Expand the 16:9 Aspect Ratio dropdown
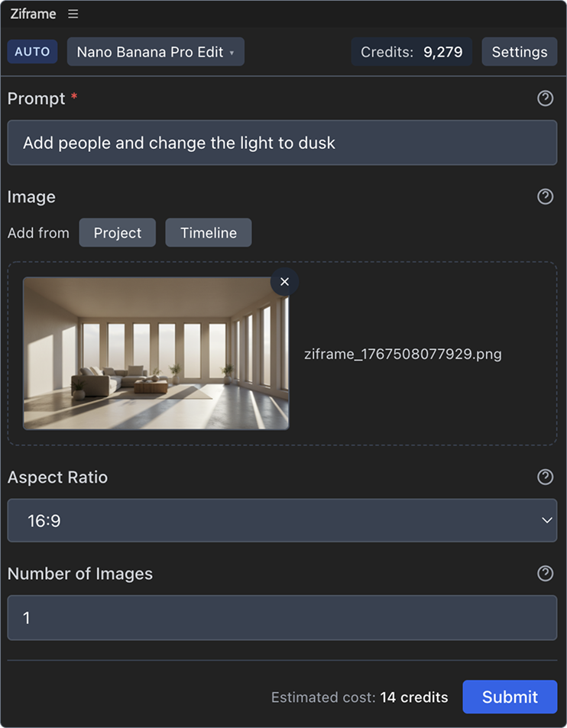The height and width of the screenshot is (728, 567). (x=282, y=521)
